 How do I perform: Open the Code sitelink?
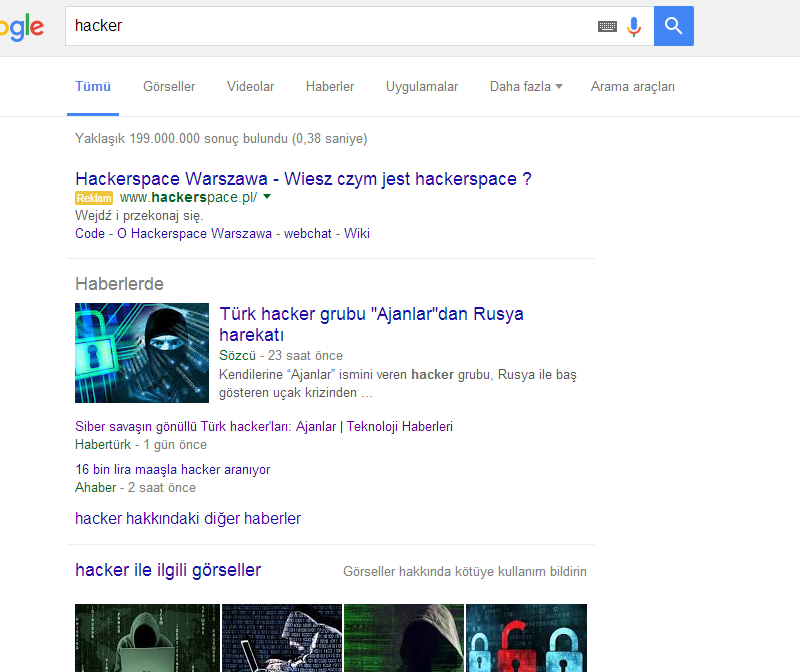(x=90, y=233)
